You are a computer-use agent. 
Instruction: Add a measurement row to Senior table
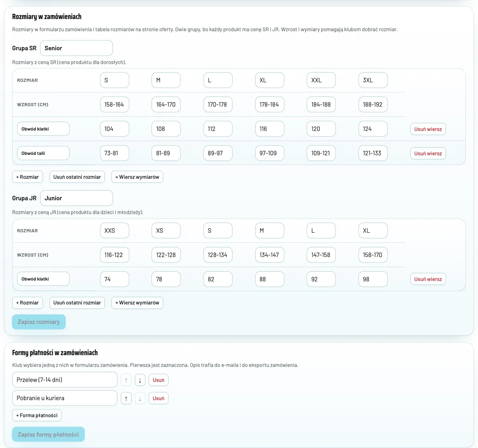(137, 177)
